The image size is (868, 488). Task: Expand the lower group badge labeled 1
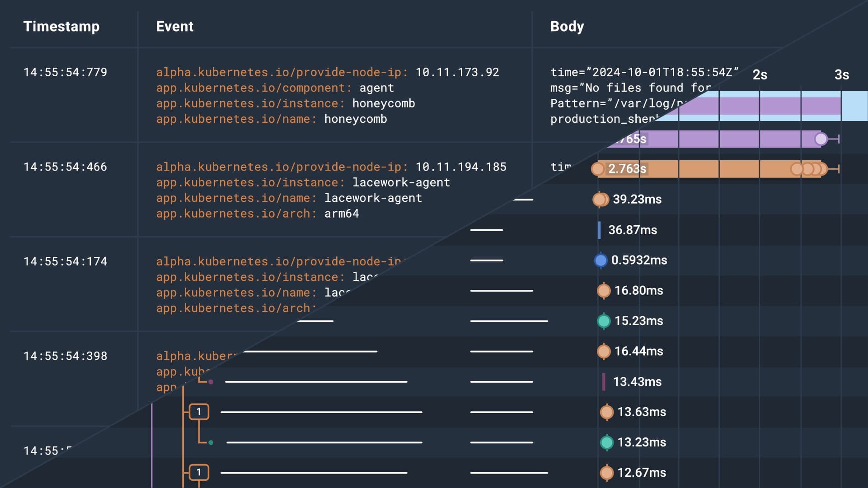pos(198,472)
